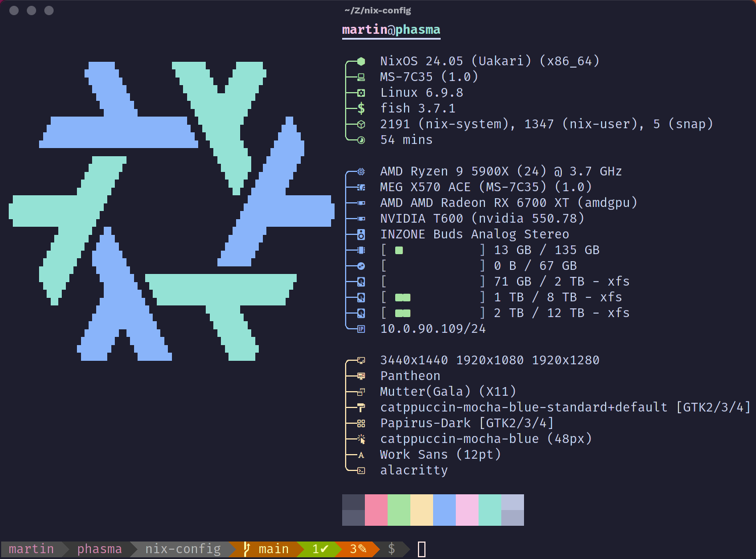Click the pale yellow color swatch
Screen dimensions: 756x559
421,510
